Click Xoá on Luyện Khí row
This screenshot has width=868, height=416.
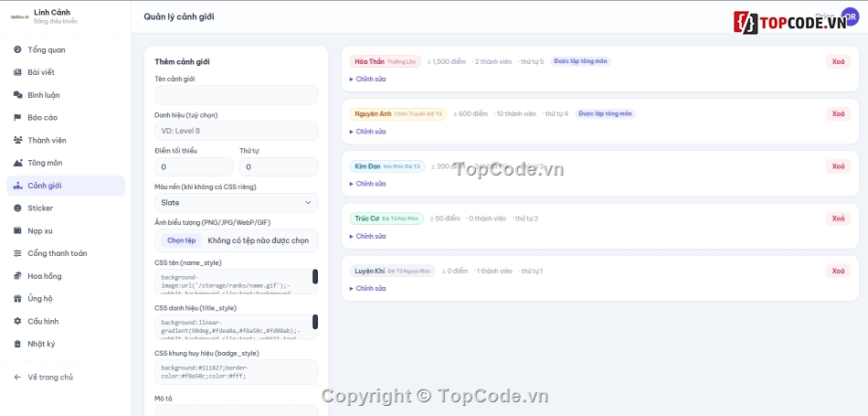[838, 271]
